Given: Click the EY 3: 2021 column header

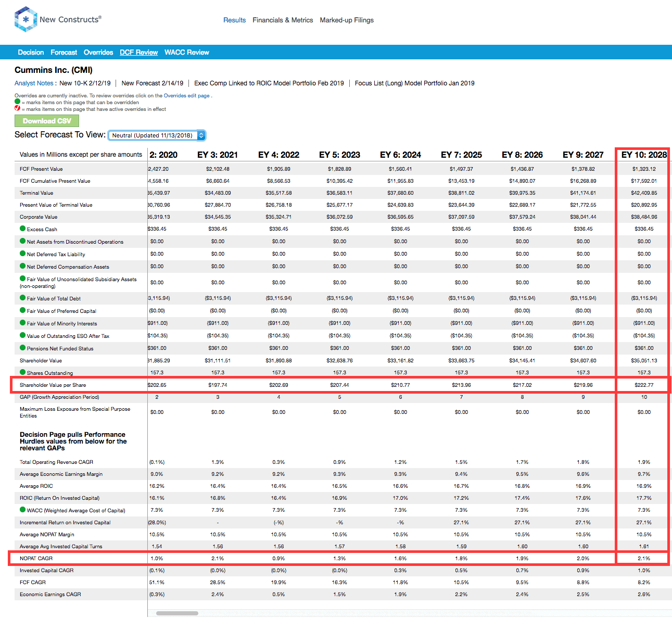Looking at the screenshot, I should pyautogui.click(x=218, y=155).
